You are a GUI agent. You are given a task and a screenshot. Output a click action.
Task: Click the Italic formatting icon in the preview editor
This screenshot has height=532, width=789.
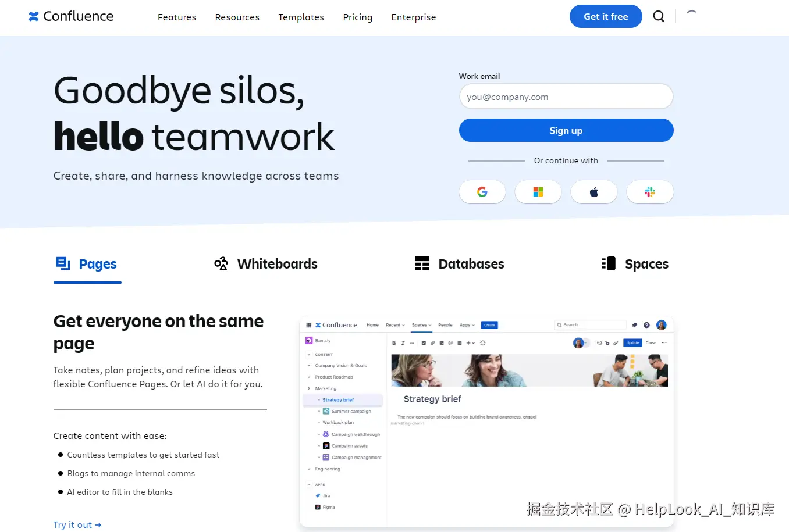click(403, 343)
